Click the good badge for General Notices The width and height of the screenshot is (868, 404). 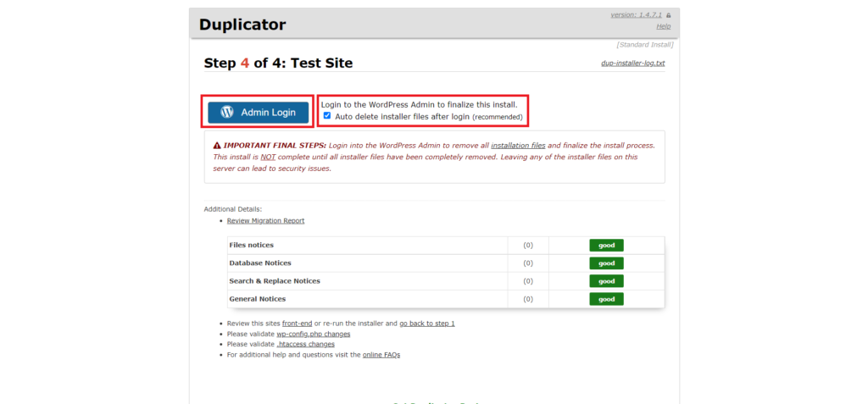[607, 299]
